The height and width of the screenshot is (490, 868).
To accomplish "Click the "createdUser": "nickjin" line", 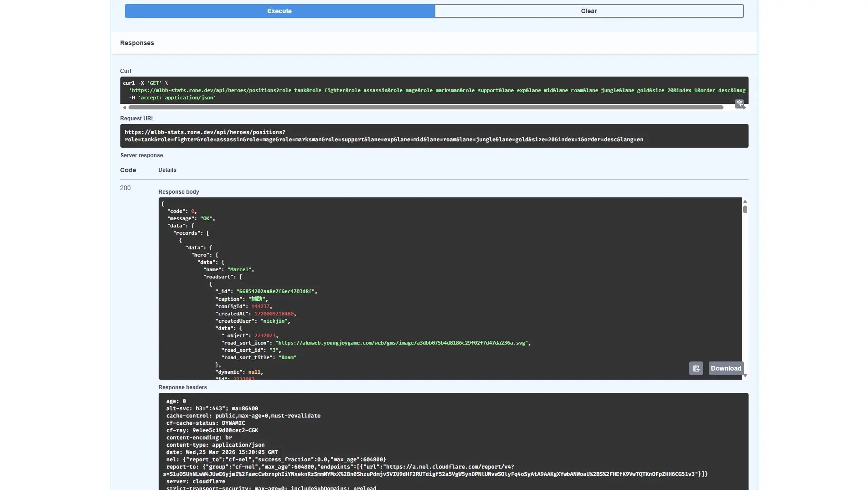I will coord(253,321).
